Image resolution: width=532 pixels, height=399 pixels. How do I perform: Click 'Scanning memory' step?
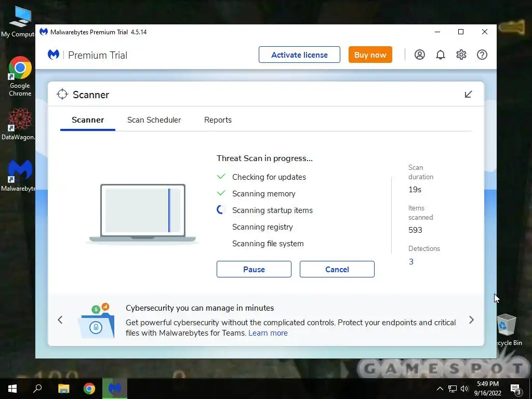tap(263, 194)
